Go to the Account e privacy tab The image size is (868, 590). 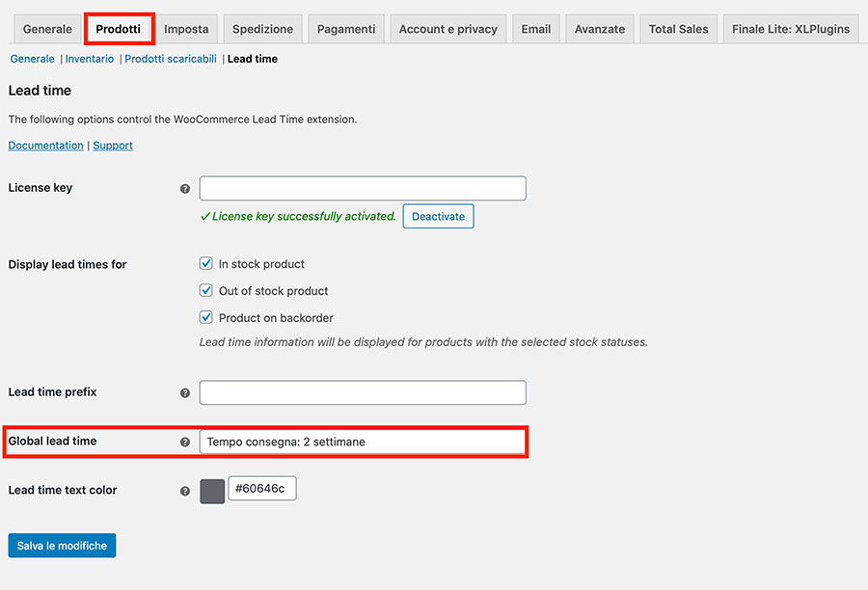click(448, 29)
